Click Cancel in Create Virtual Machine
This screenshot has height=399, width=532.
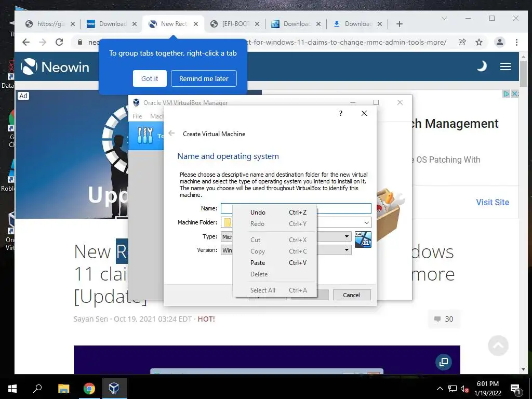click(x=352, y=295)
